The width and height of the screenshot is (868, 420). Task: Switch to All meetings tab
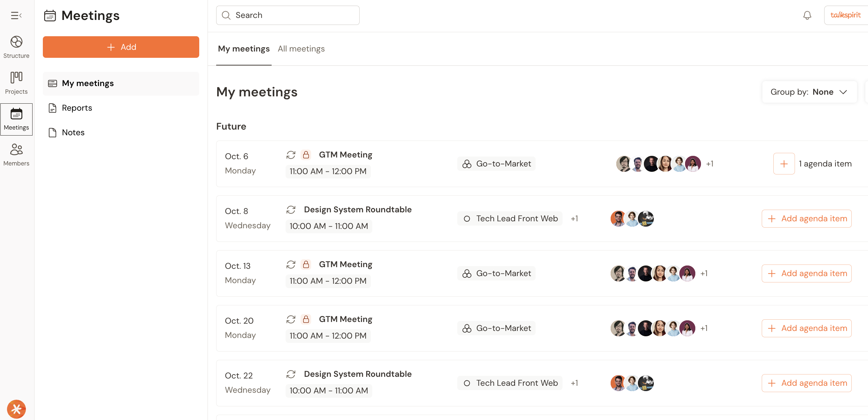coord(301,49)
